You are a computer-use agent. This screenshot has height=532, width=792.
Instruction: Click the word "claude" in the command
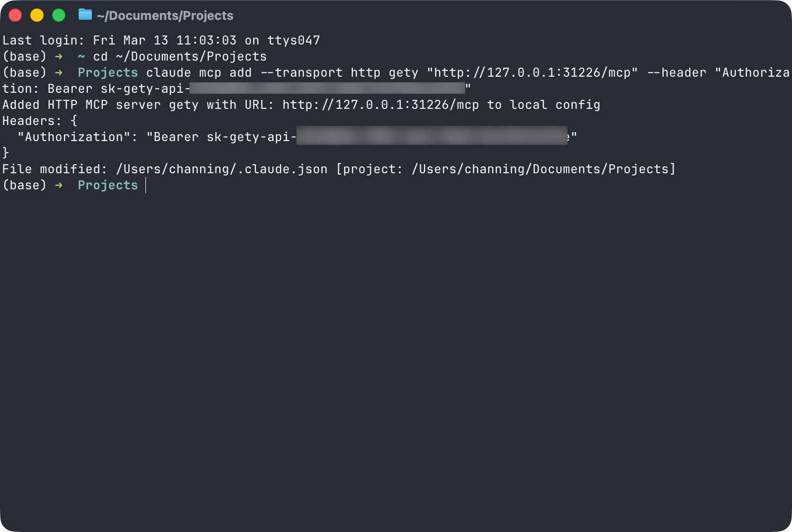click(x=169, y=72)
